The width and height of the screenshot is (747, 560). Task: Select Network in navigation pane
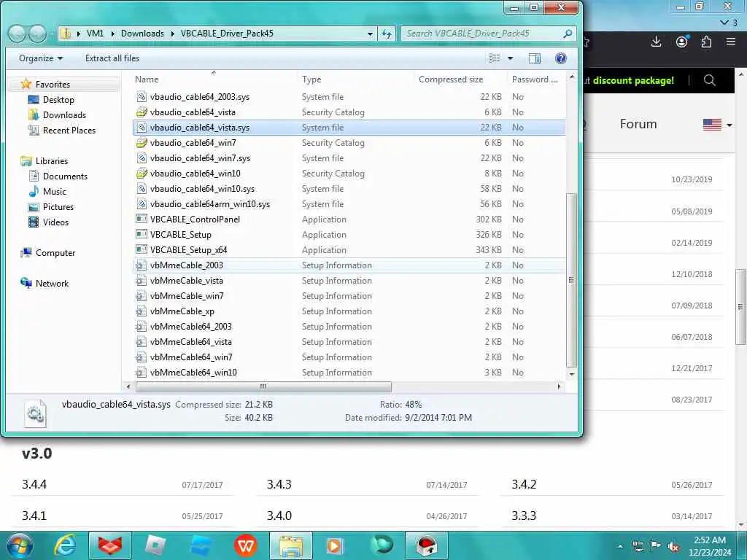[52, 284]
